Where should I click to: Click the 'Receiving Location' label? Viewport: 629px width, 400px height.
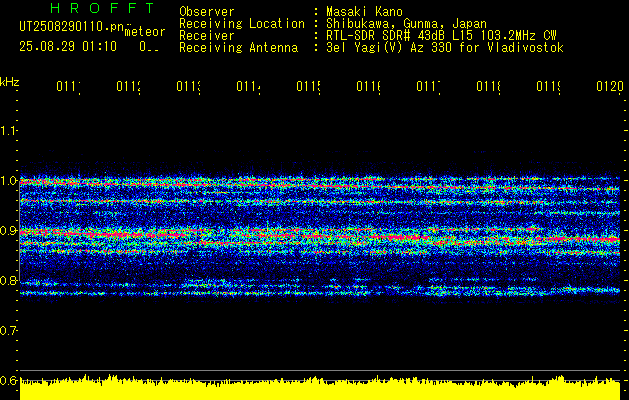(x=242, y=23)
